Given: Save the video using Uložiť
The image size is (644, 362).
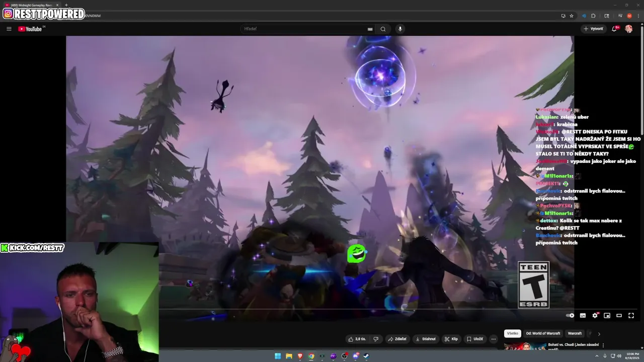Looking at the screenshot, I should click(474, 339).
